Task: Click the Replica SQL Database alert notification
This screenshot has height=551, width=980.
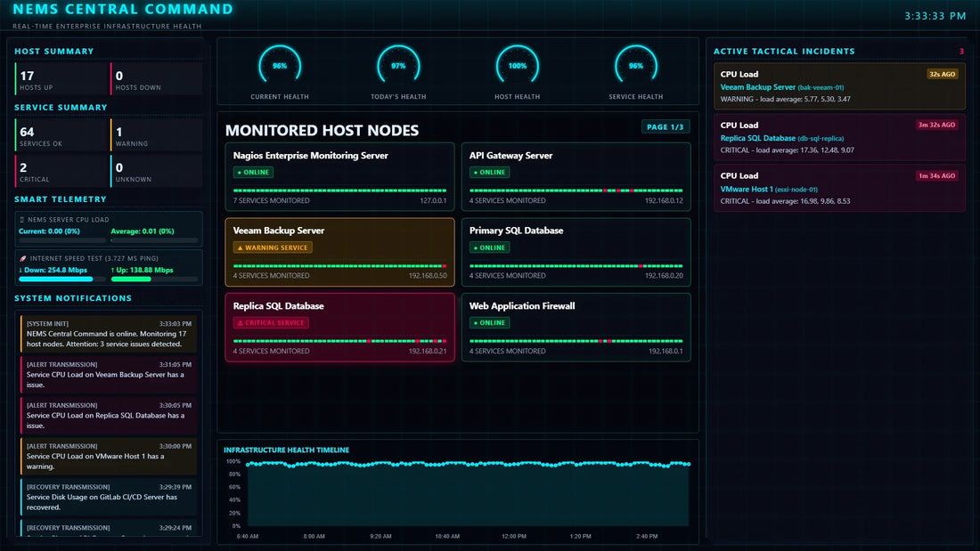Action: click(x=108, y=415)
